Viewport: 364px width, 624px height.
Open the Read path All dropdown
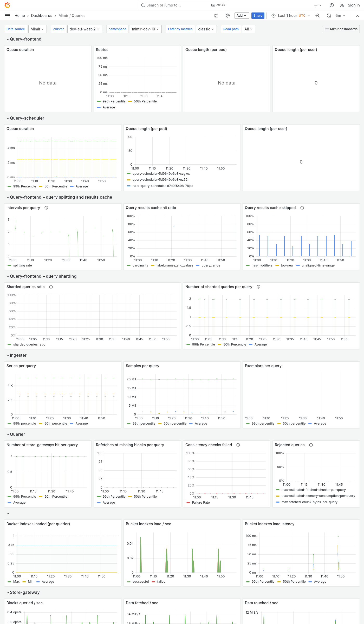tap(249, 29)
